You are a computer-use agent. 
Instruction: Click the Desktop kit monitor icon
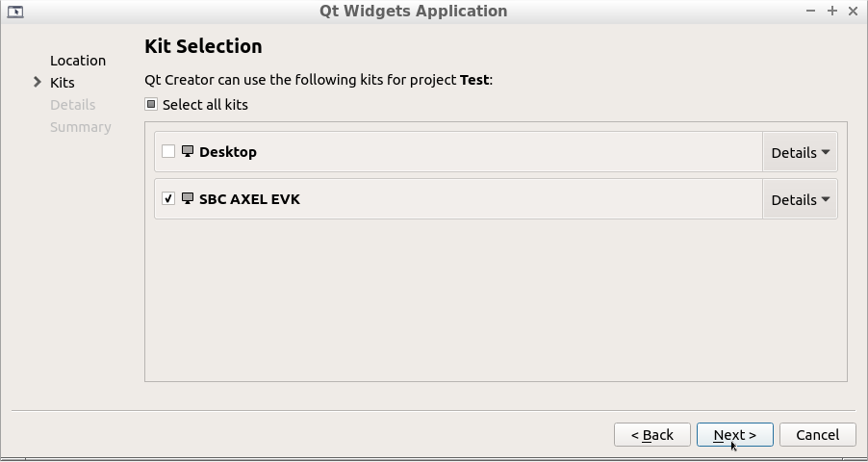click(x=188, y=152)
